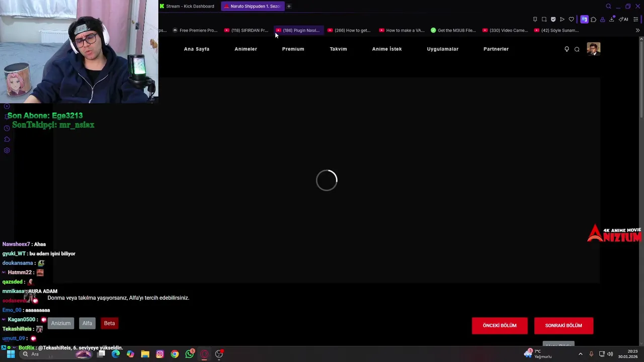The height and width of the screenshot is (362, 644).
Task: Click the SONRAKİ BÖLÜM button
Action: click(x=563, y=325)
